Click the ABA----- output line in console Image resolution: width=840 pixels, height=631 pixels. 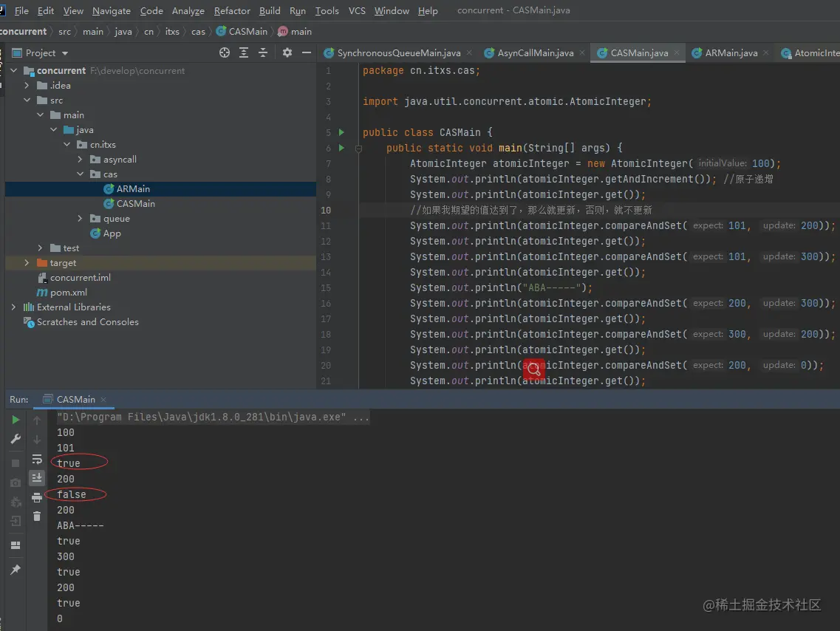[x=81, y=525]
